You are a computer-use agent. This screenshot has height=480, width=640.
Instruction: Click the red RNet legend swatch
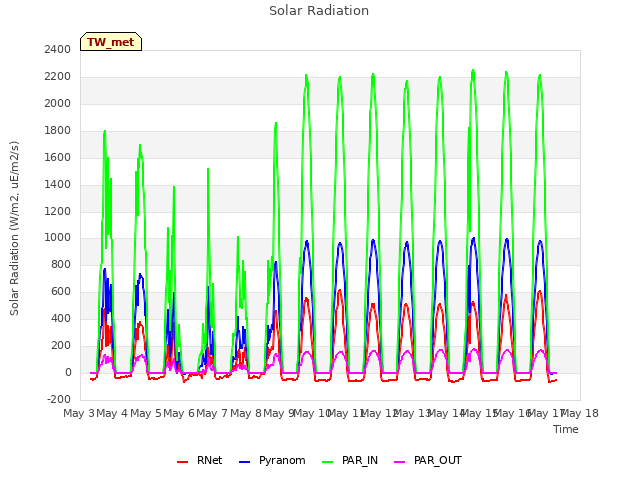[182, 462]
